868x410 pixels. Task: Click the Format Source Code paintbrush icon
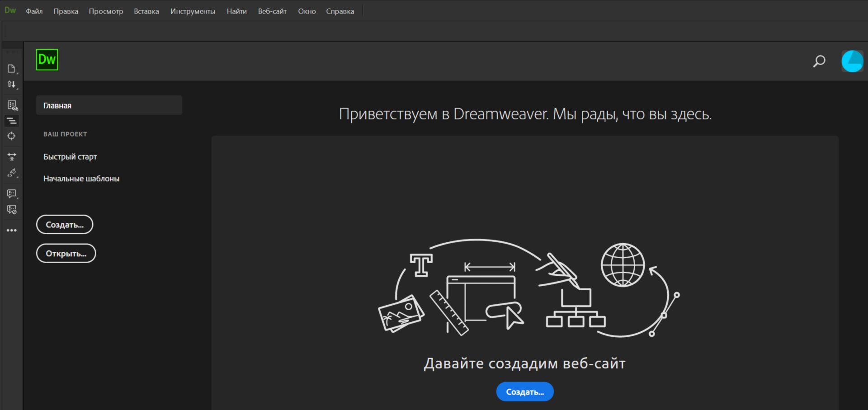pyautogui.click(x=12, y=173)
